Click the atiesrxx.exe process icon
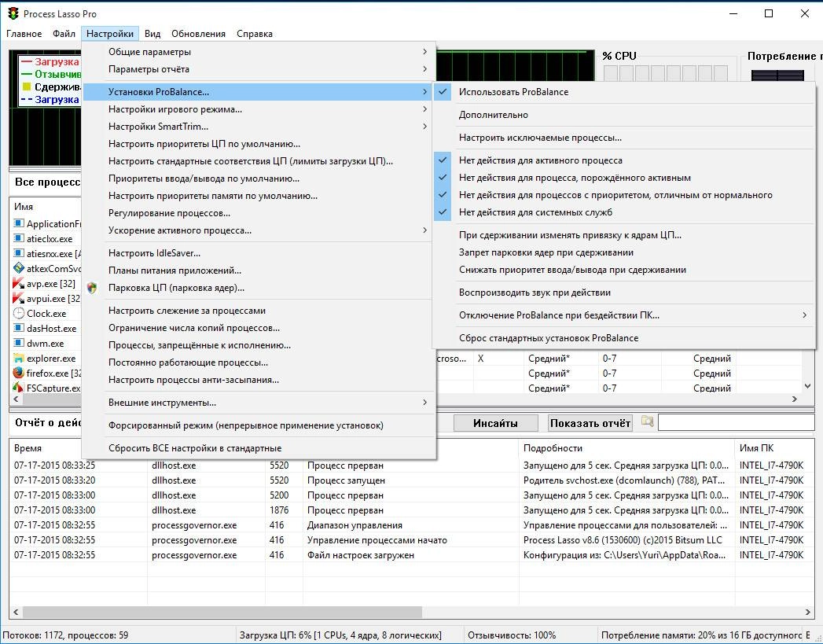The image size is (823, 644). (x=18, y=253)
